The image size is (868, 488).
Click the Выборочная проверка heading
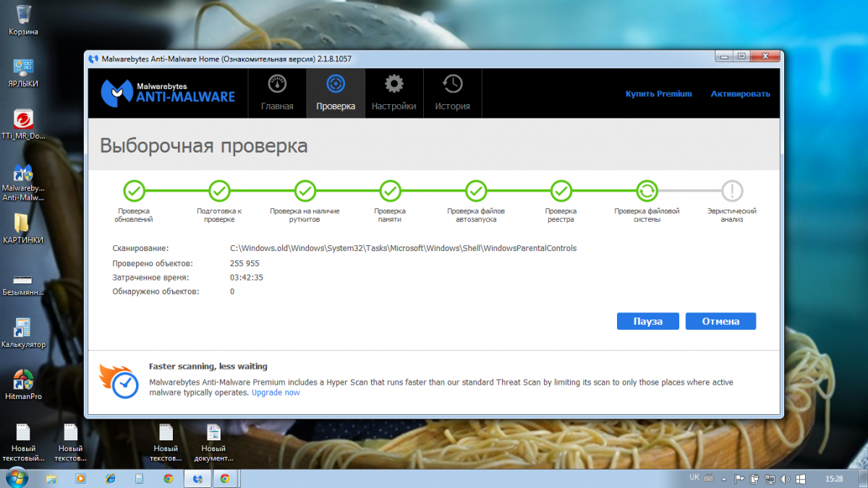[x=204, y=146]
